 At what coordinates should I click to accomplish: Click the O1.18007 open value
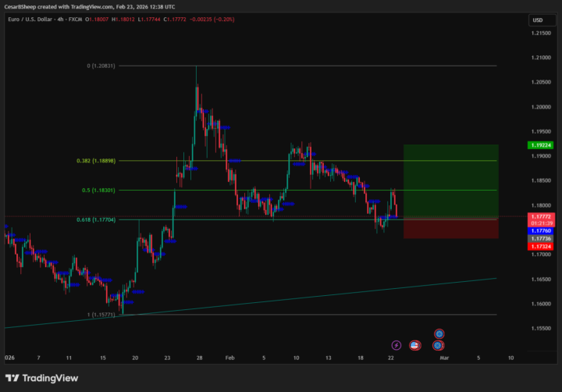tap(97, 20)
